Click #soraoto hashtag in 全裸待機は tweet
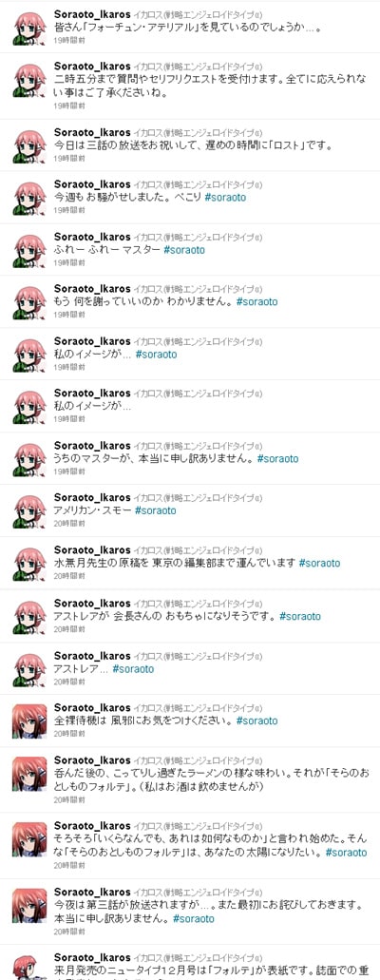The height and width of the screenshot is (980, 380). click(256, 721)
